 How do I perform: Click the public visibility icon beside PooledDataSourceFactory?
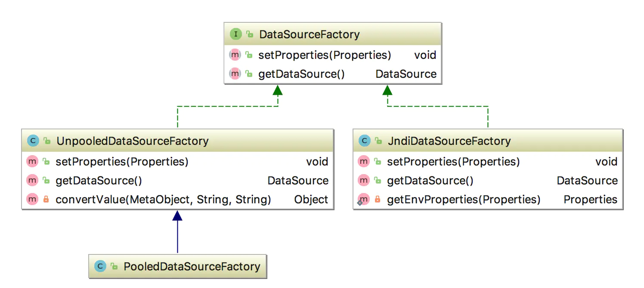tap(114, 267)
